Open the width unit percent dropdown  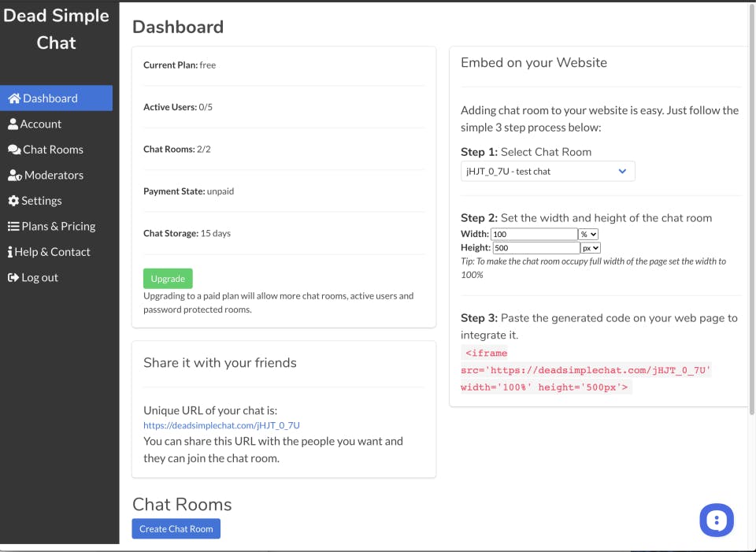click(588, 235)
